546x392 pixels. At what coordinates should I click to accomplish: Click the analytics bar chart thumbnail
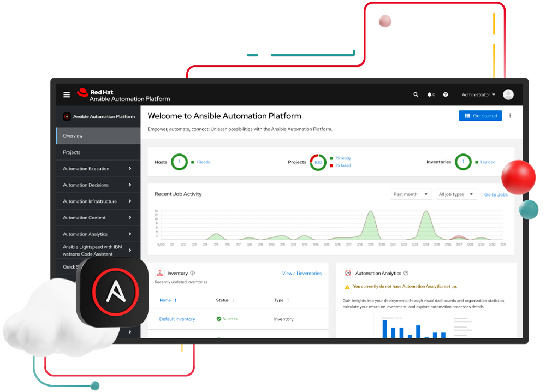pyautogui.click(x=425, y=326)
